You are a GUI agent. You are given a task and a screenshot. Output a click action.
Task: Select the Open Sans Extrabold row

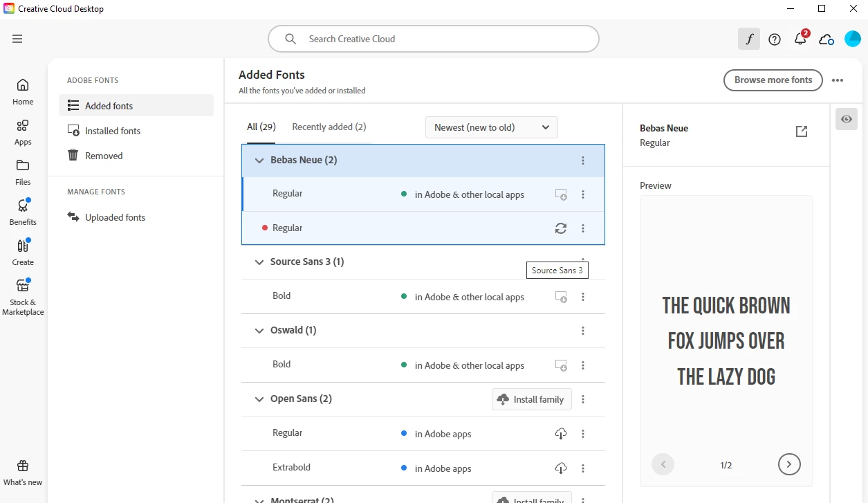point(423,468)
